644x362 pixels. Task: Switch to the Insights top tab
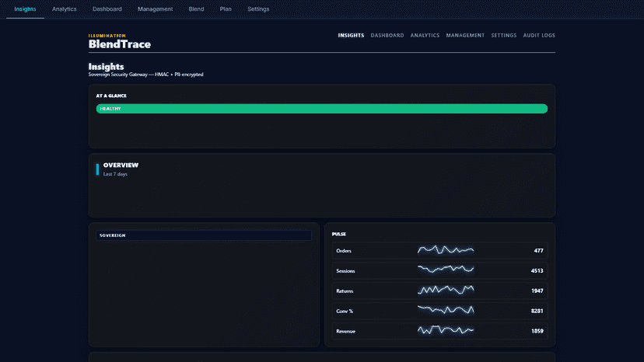[x=25, y=9]
